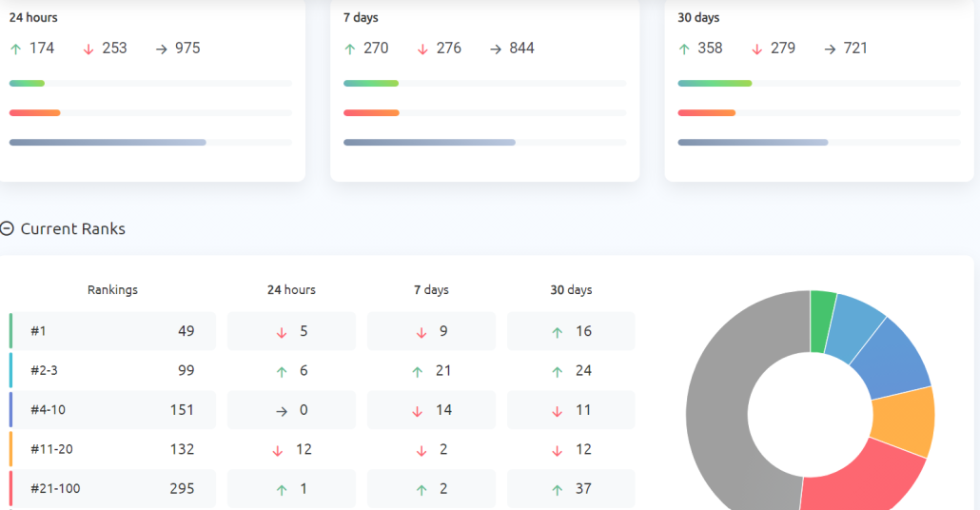Click the value 721 in 30 days card
The image size is (980, 510).
[x=855, y=49]
